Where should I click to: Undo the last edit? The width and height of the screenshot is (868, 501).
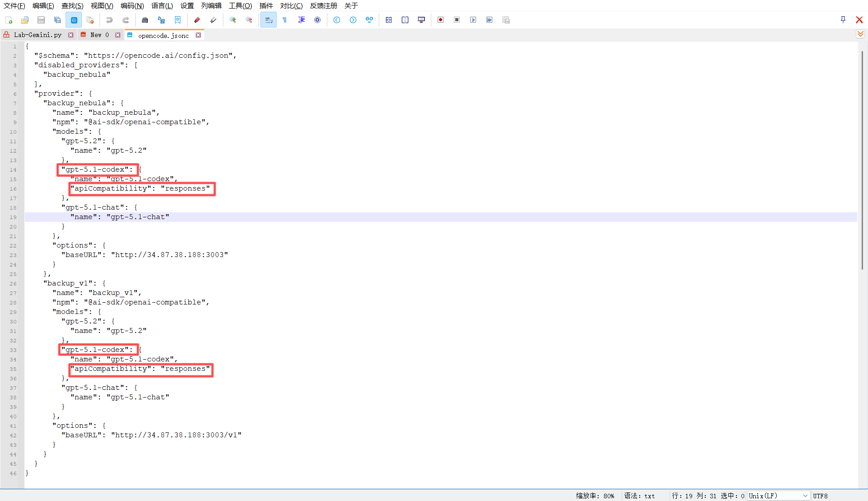pos(109,20)
